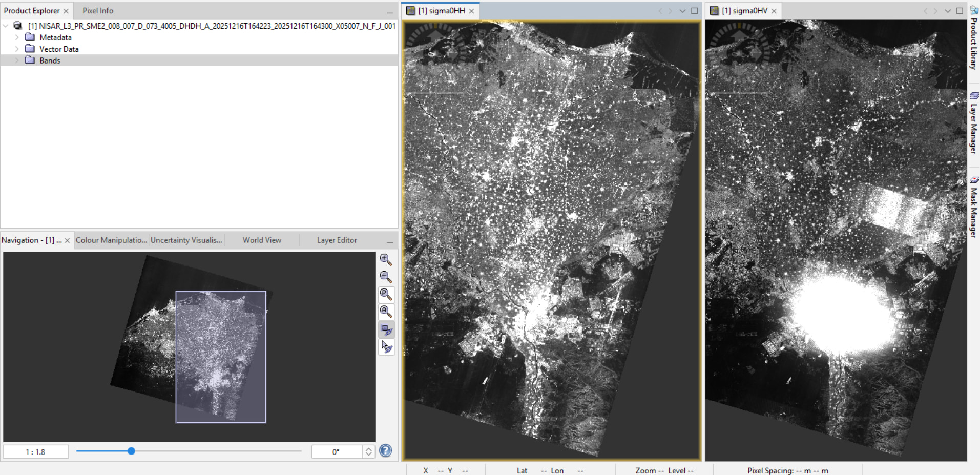Click the navigation zoom slider handle

(x=131, y=451)
